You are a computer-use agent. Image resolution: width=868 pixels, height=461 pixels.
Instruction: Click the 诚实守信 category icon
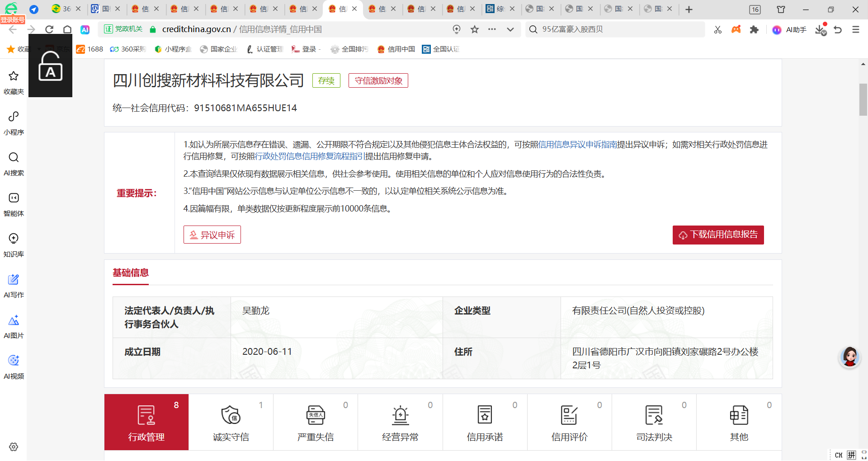(231, 415)
